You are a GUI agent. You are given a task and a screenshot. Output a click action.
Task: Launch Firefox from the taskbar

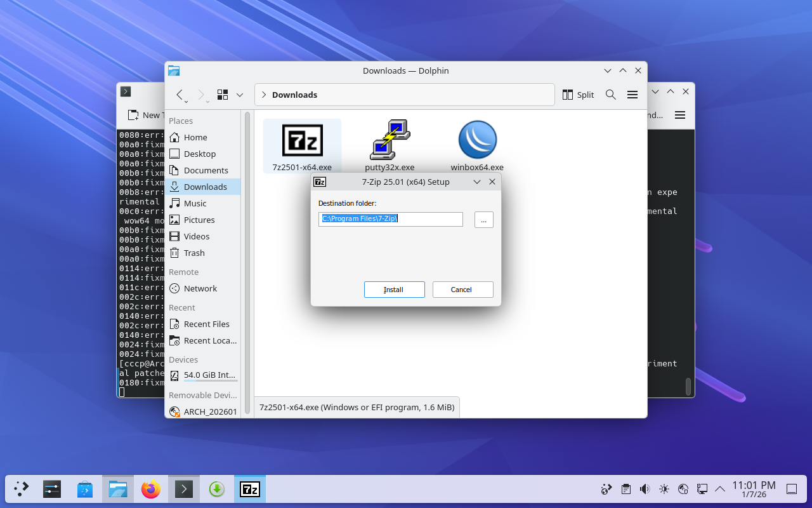[x=151, y=489]
